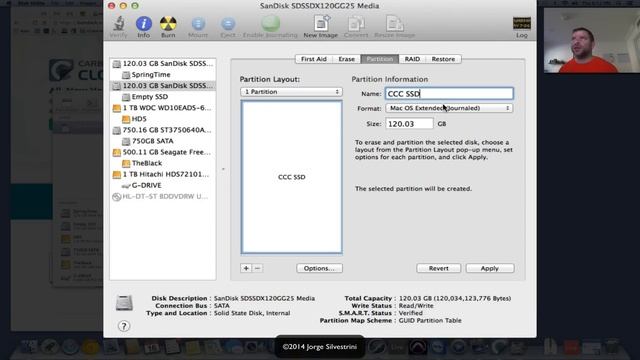Select the G-DRIVE volume

162,185
